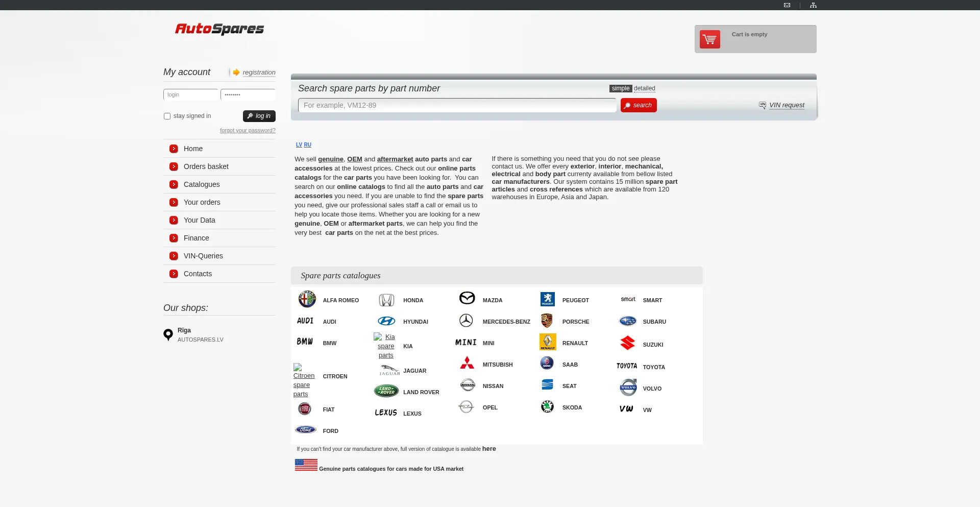
Task: Click the Renault yellow logo
Action: [547, 342]
